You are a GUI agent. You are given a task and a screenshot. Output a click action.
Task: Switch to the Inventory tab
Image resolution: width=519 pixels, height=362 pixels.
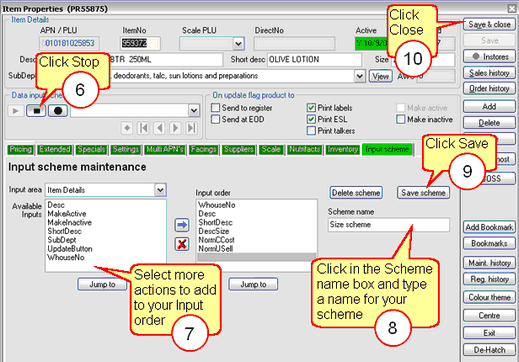(343, 149)
